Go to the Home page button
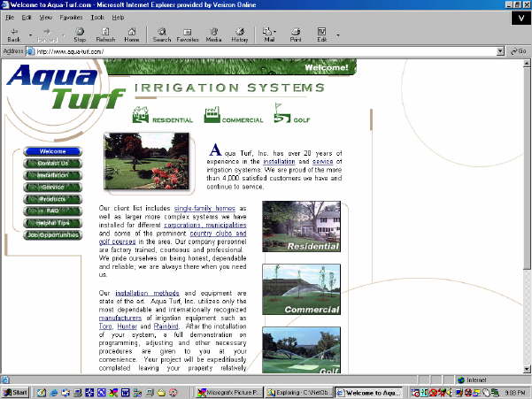This screenshot has width=532, height=399. point(132,35)
